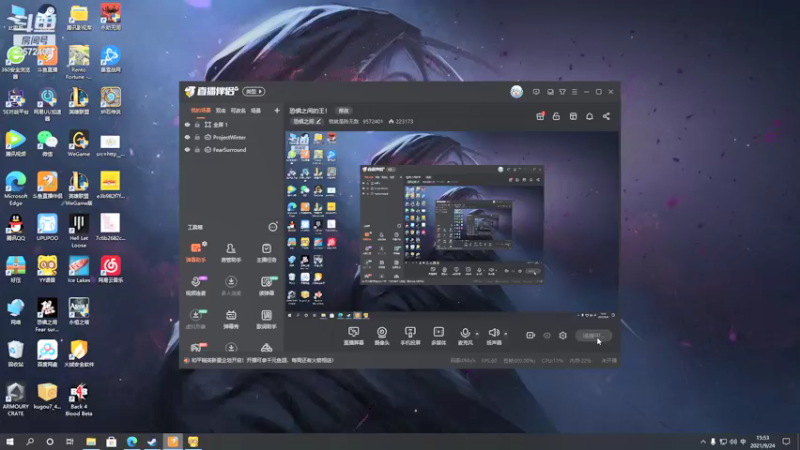
Task: Open Hell Let Loose desktop shortcut
Action: point(79,231)
